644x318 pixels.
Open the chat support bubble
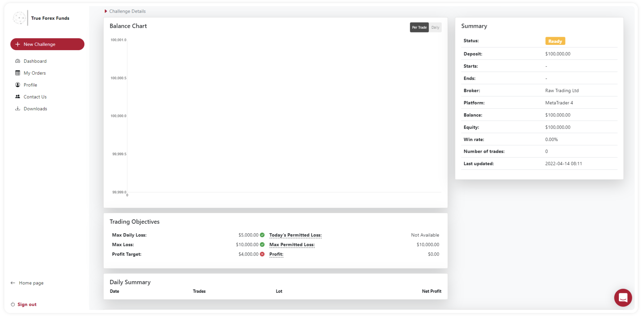coord(623,298)
